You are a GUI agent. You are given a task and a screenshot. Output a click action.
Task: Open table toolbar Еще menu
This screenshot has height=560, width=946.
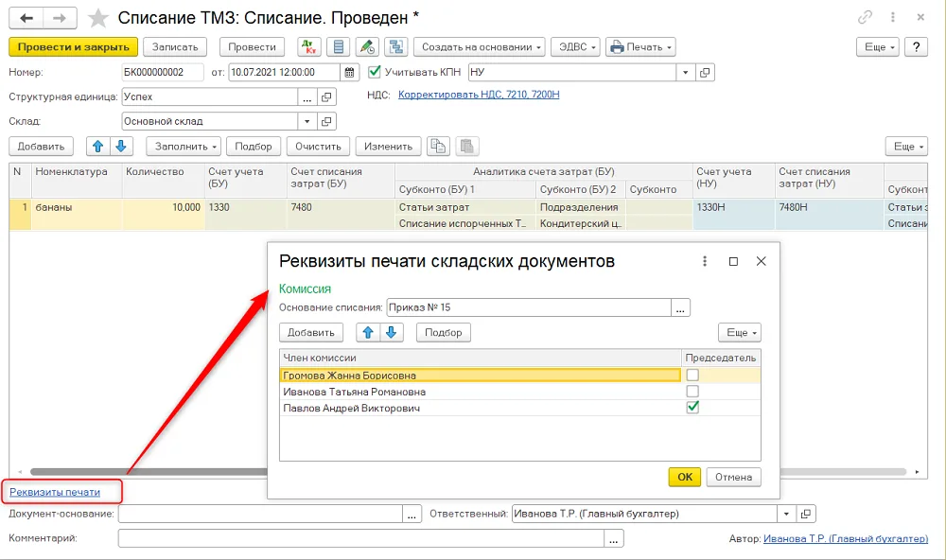(x=906, y=146)
